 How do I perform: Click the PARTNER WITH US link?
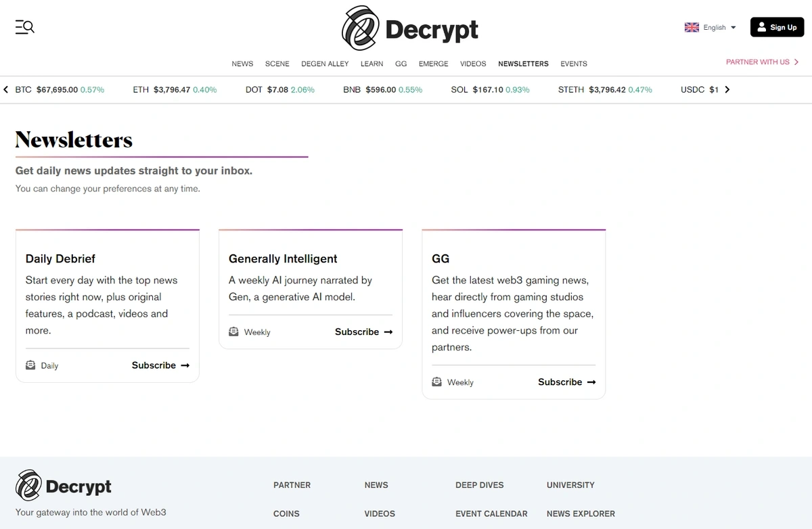758,62
